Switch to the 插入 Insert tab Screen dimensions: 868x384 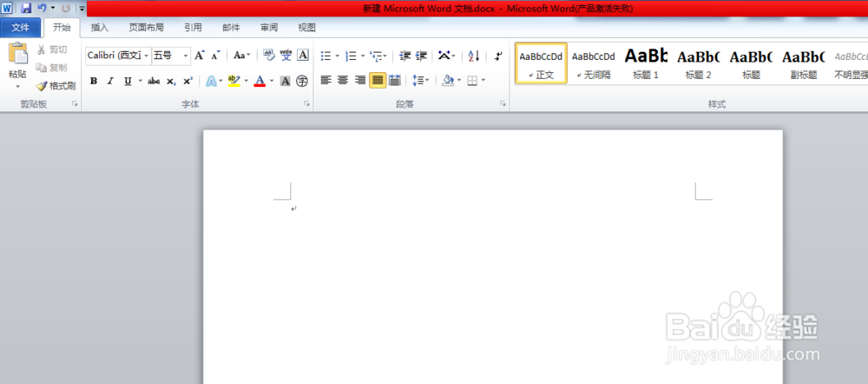click(x=100, y=27)
